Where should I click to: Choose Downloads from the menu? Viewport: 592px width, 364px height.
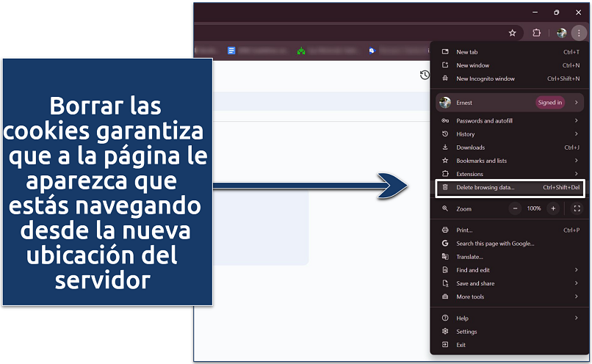pos(470,148)
